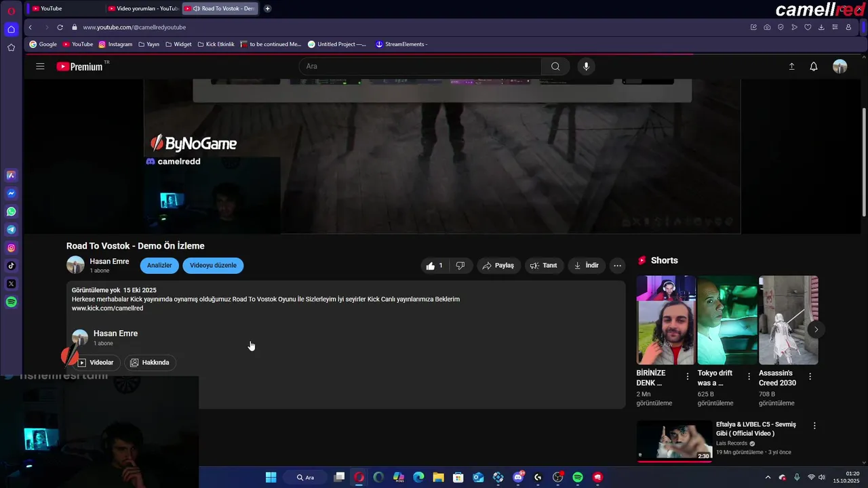Viewport: 868px width, 488px height.
Task: Switch to the Video yorumları tab
Action: (x=142, y=8)
